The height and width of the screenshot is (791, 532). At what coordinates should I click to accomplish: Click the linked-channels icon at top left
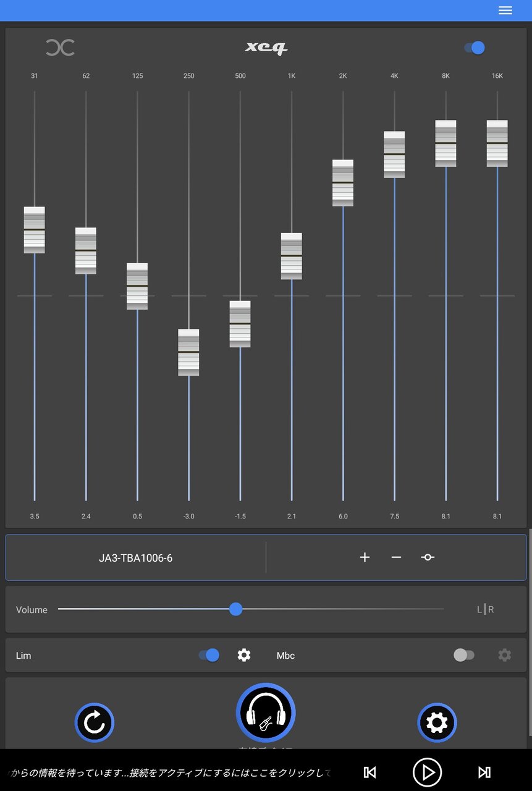tap(60, 48)
